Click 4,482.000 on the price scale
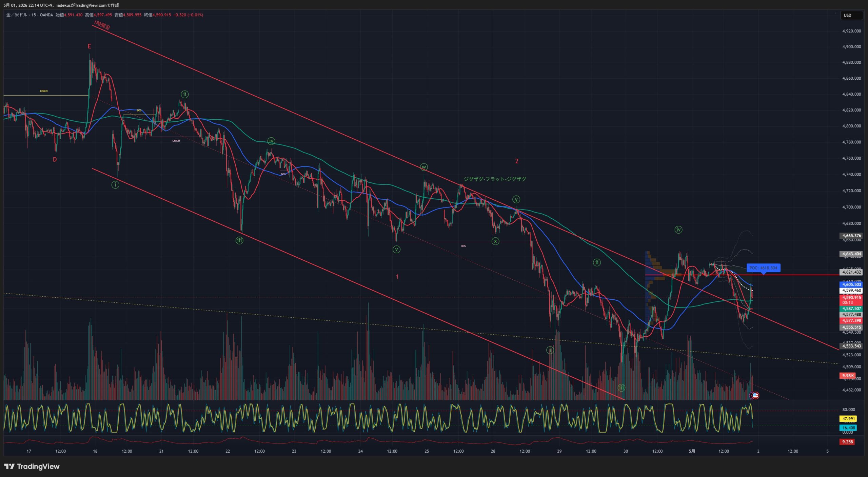This screenshot has height=477, width=868. pos(851,390)
